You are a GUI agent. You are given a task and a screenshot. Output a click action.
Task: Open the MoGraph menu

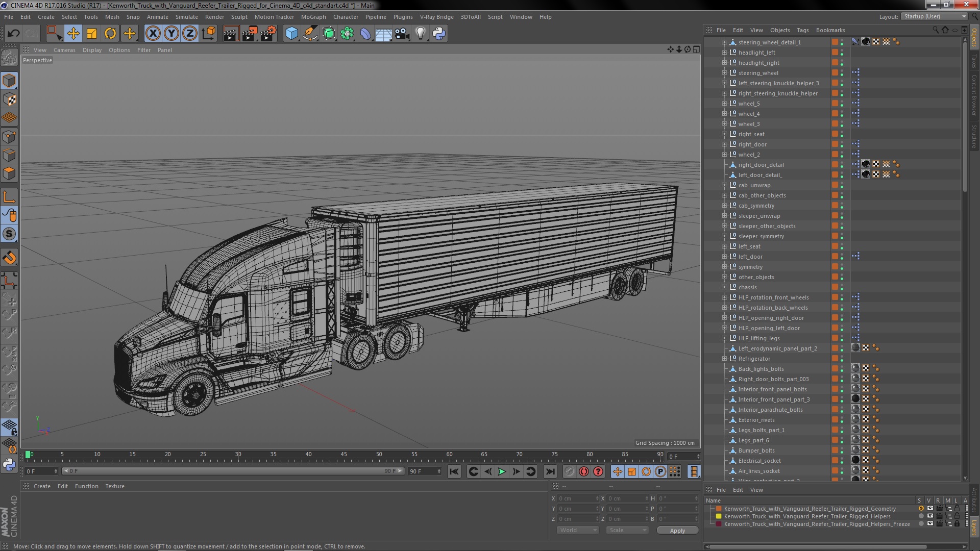point(313,17)
